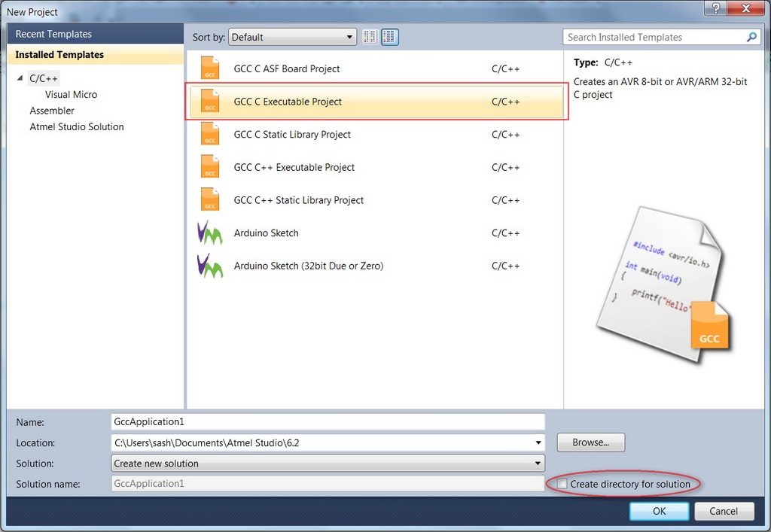
Task: Select Visual Micro in the template tree
Action: [71, 95]
